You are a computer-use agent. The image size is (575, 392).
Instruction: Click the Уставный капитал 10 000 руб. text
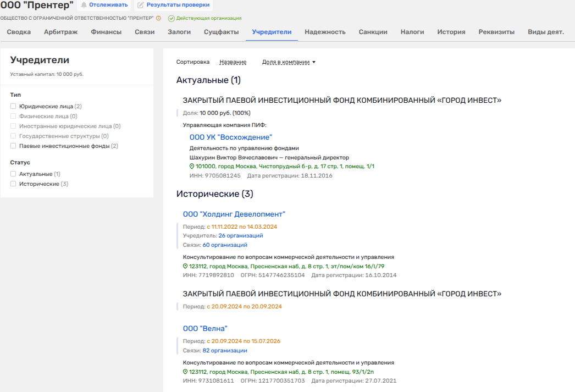click(x=47, y=74)
